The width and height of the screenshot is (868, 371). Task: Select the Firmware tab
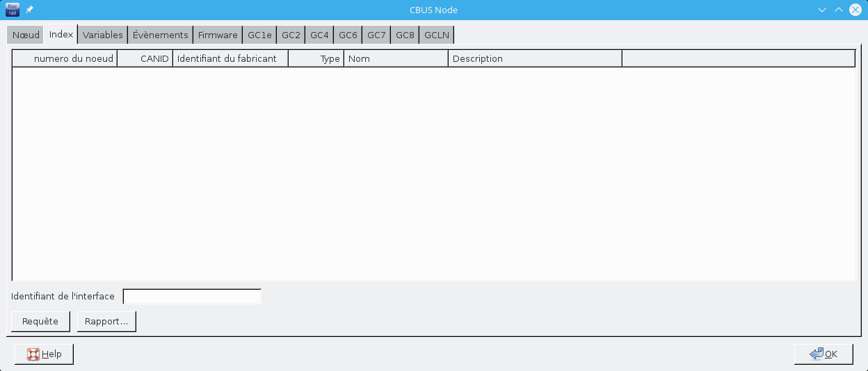click(x=218, y=35)
